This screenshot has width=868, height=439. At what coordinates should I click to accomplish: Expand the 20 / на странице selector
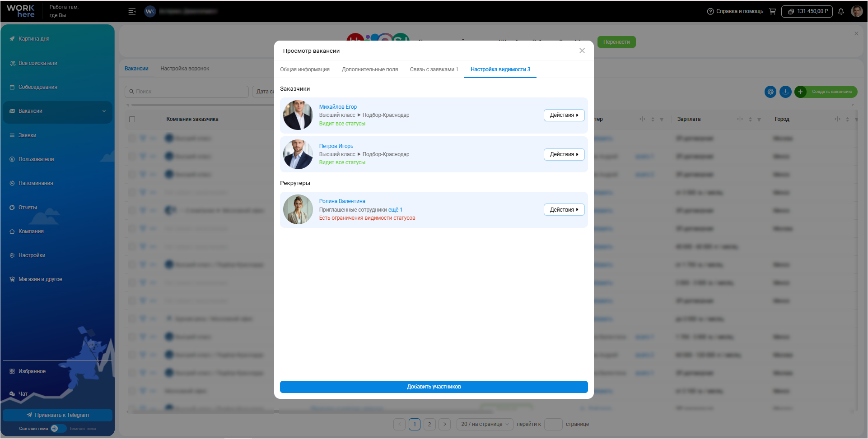click(x=485, y=424)
